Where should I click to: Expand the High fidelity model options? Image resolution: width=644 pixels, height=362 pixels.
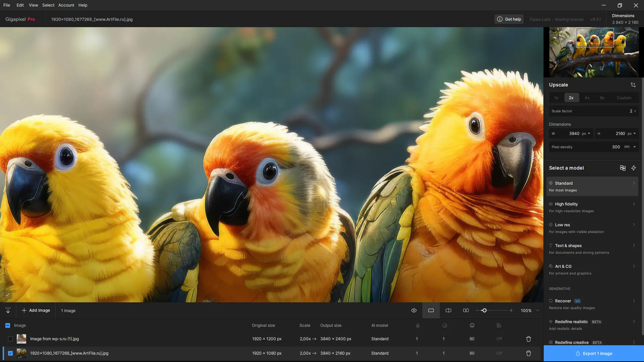tap(634, 204)
